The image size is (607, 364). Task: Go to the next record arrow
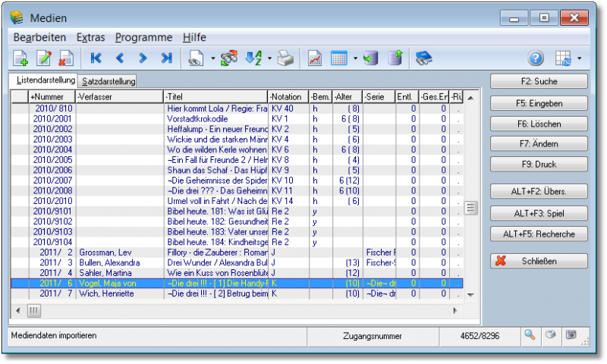143,58
